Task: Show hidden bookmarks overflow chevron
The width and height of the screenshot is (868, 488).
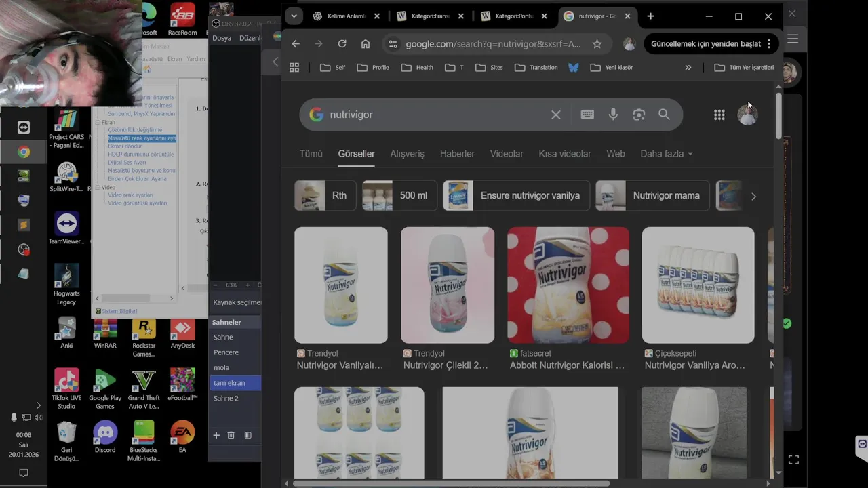Action: [x=688, y=67]
